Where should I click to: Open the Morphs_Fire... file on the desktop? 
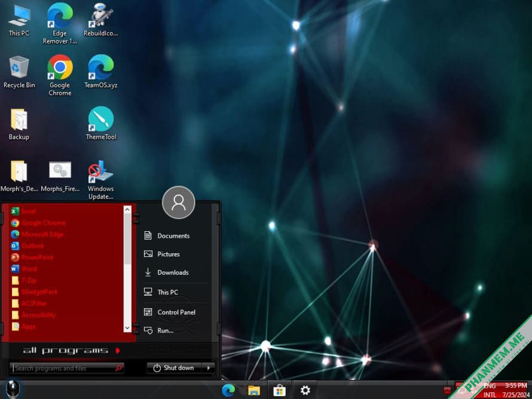click(x=60, y=176)
